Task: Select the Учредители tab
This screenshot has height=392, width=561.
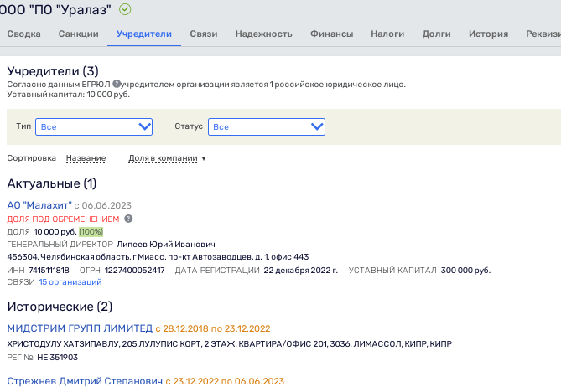Action: (144, 34)
